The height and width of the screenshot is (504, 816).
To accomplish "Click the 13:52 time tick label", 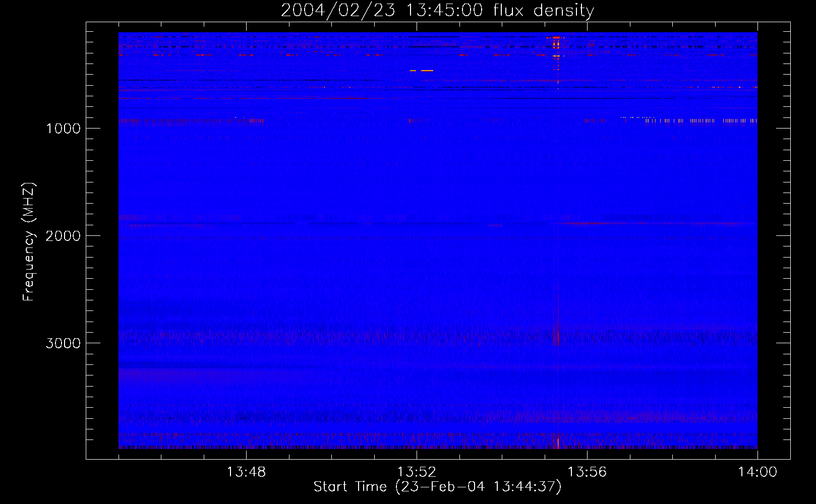I will click(x=417, y=472).
